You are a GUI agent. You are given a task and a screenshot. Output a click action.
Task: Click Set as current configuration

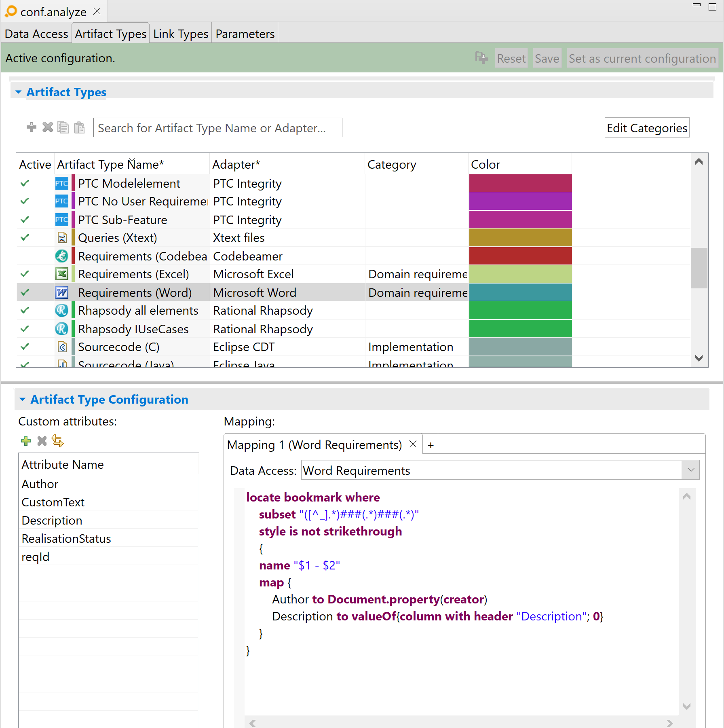tap(642, 58)
